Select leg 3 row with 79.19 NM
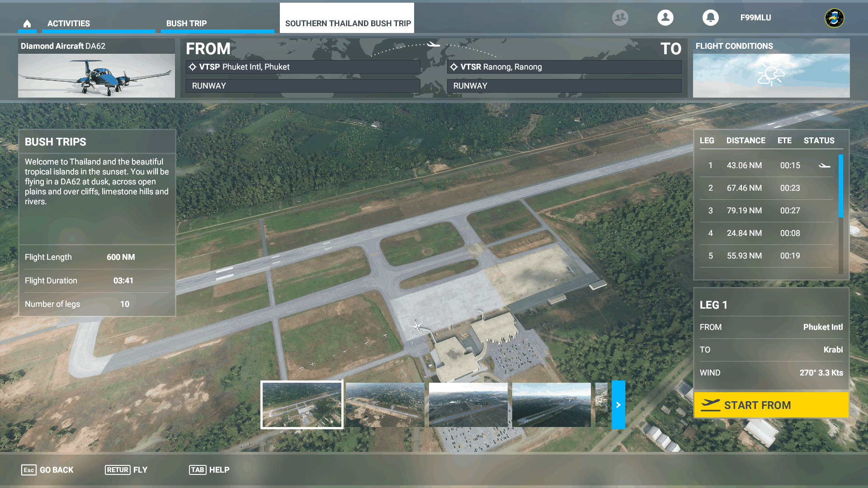 click(x=766, y=211)
